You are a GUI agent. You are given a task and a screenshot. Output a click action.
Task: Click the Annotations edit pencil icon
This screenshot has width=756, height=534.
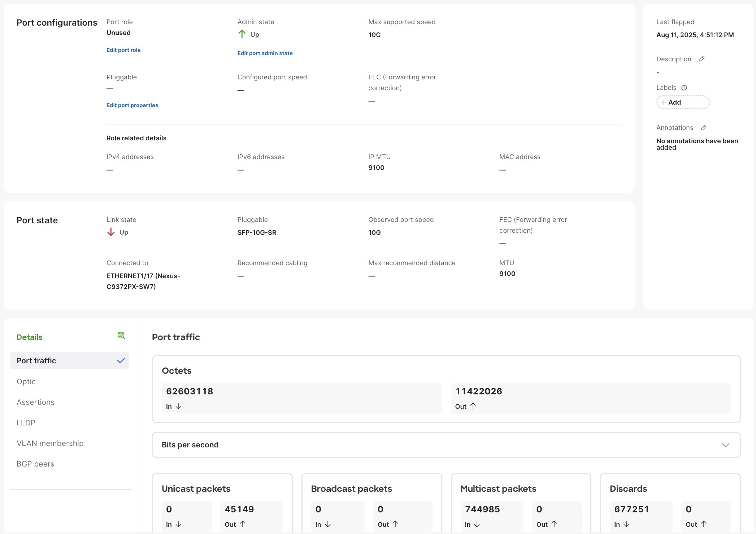[704, 128]
